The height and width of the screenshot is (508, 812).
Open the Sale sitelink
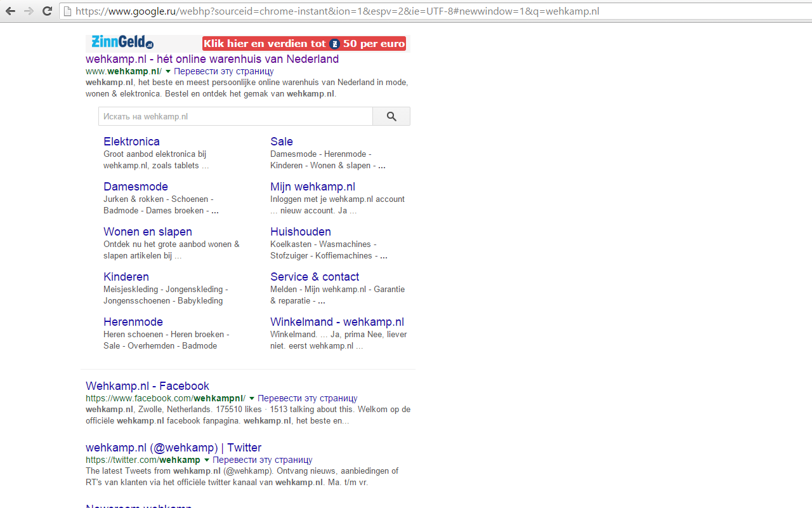pyautogui.click(x=282, y=142)
